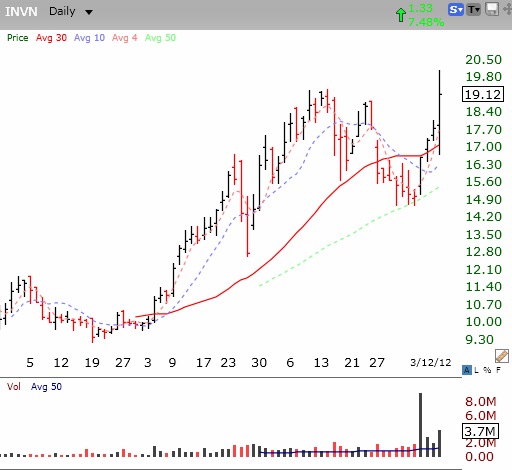
Task: Select the green Avg 50 price indicator label
Action: (x=160, y=38)
